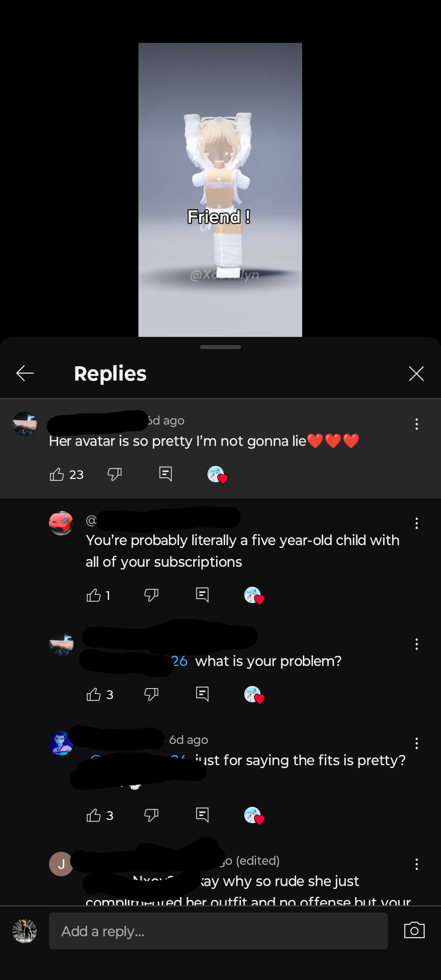
Task: Dislike the 'Her avatar is so pretty' comment
Action: (115, 474)
